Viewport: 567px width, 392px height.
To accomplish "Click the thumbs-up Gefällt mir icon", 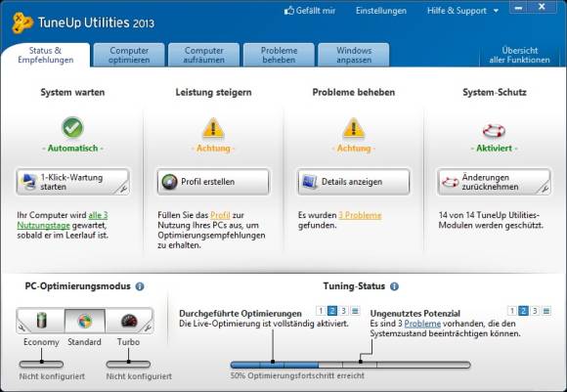I will (289, 11).
